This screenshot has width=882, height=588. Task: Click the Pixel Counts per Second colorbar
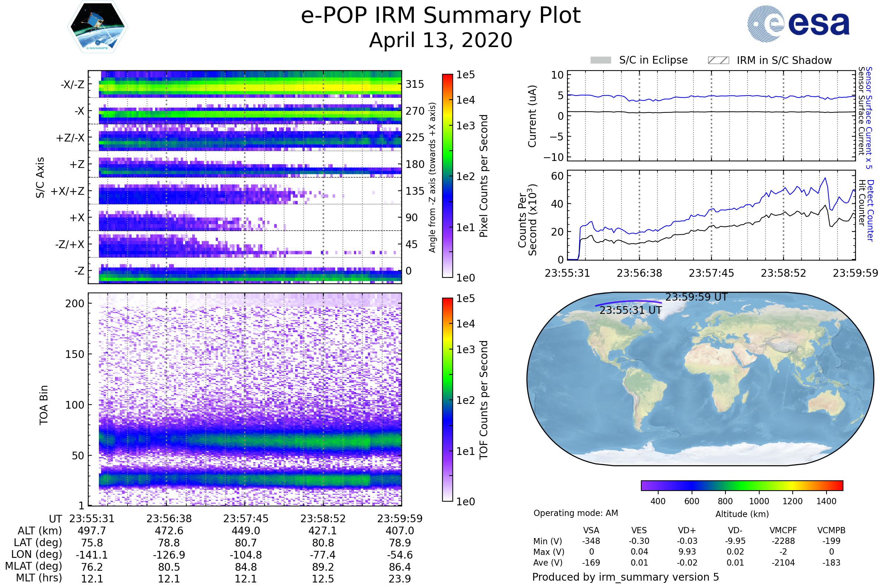(x=447, y=176)
